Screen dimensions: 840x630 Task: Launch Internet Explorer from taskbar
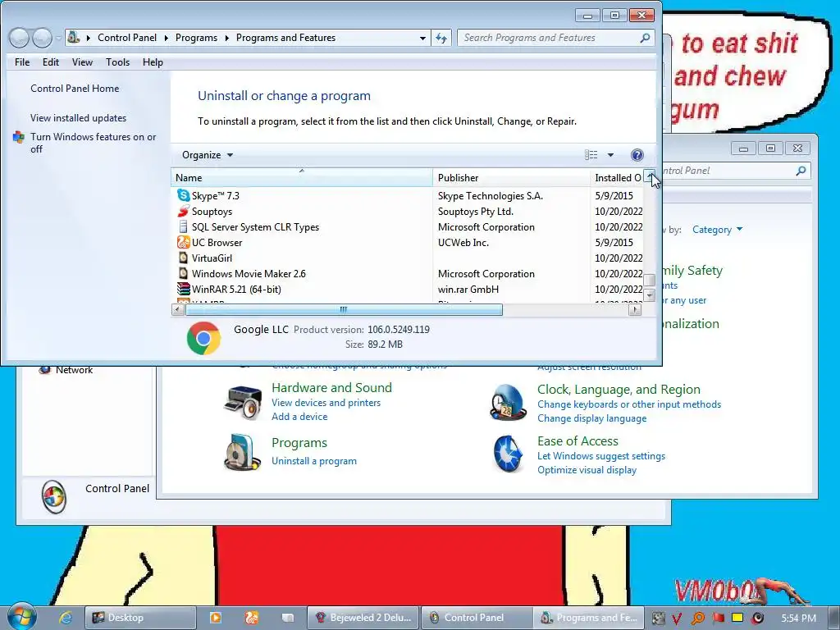[x=66, y=618]
